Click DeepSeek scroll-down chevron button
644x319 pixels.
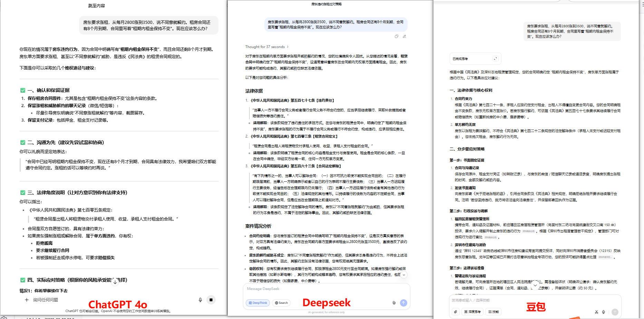[403, 275]
